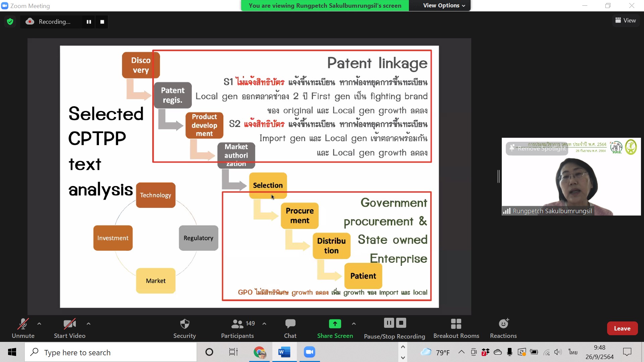Start Video in the Zoom toolbar
644x362 pixels.
point(69,328)
